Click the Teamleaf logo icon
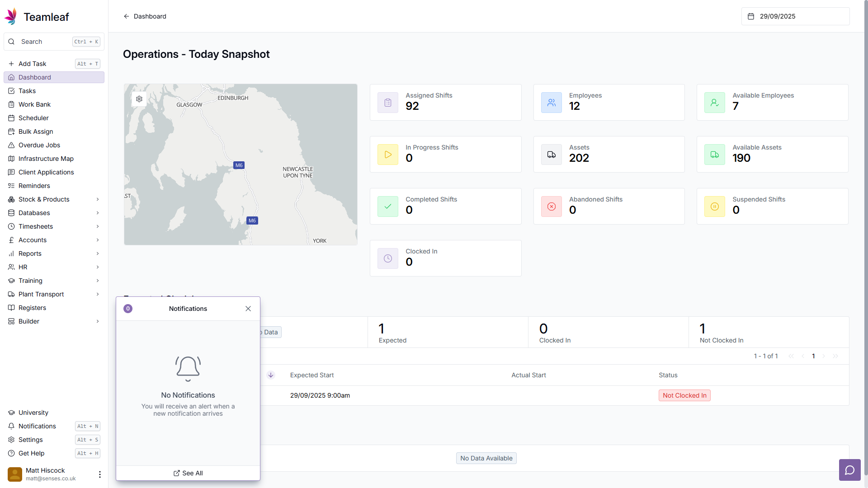This screenshot has width=868, height=488. pos(11,17)
